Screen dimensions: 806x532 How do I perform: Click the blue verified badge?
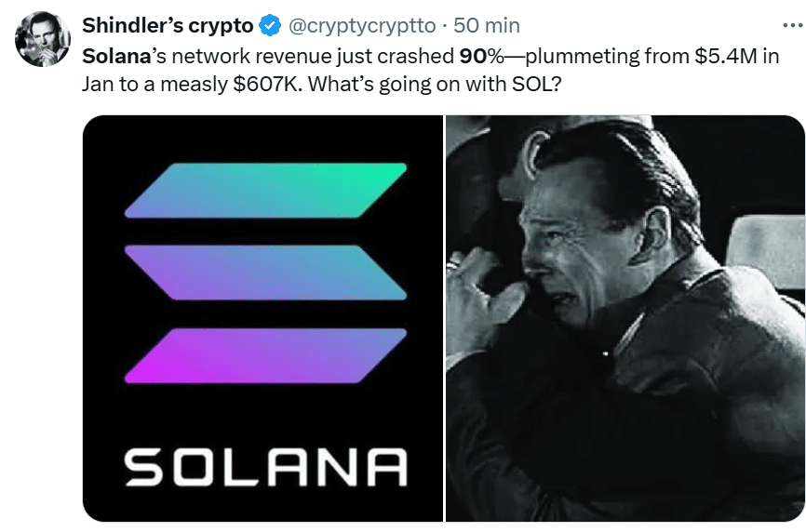click(x=267, y=25)
